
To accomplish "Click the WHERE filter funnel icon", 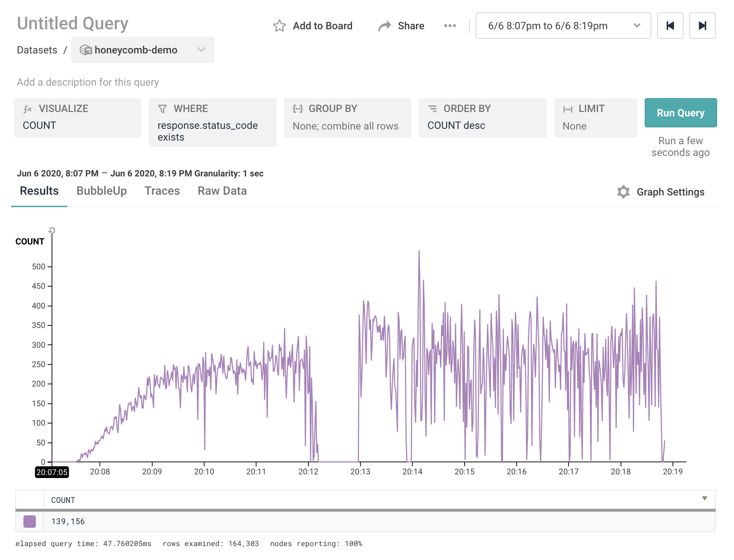I will pyautogui.click(x=162, y=109).
